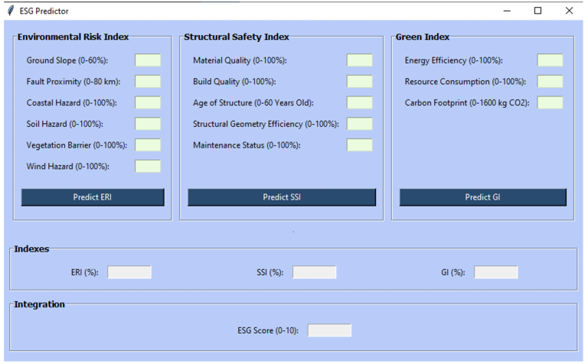Focus the Wind Hazard entry field
Image resolution: width=588 pixels, height=364 pixels.
tap(148, 166)
